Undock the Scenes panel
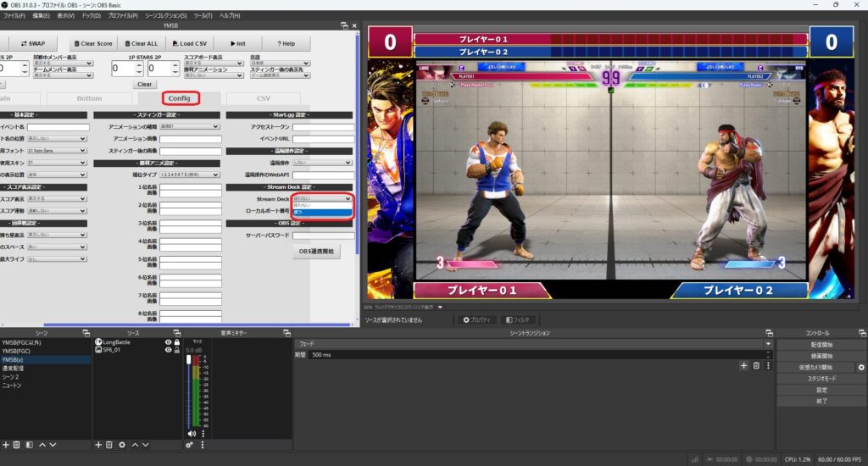 click(86, 333)
